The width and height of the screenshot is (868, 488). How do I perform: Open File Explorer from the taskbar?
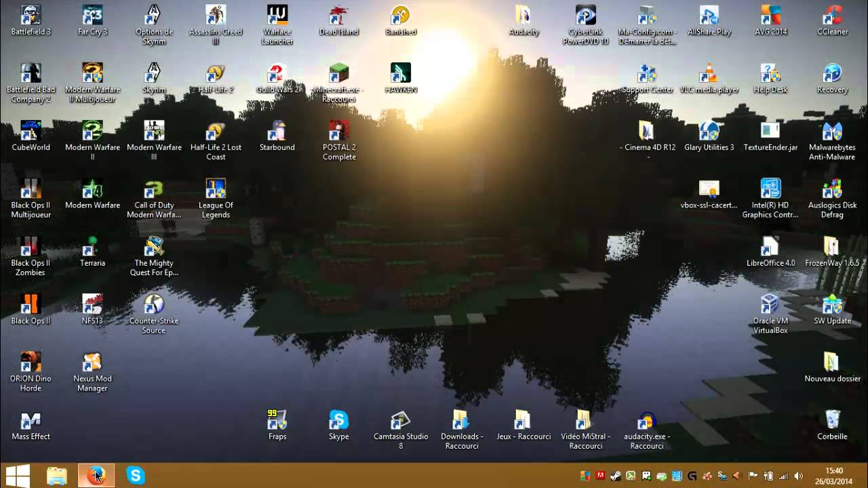pyautogui.click(x=57, y=476)
